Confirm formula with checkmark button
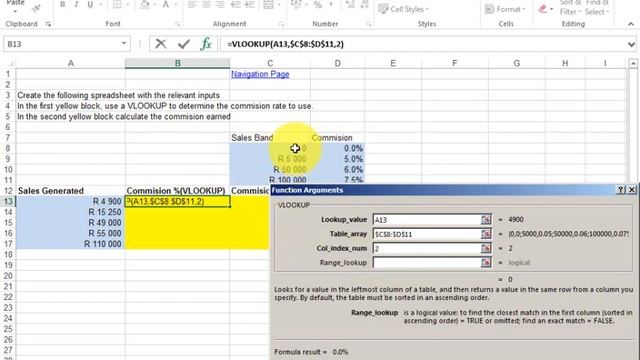The image size is (640, 360). (x=184, y=44)
